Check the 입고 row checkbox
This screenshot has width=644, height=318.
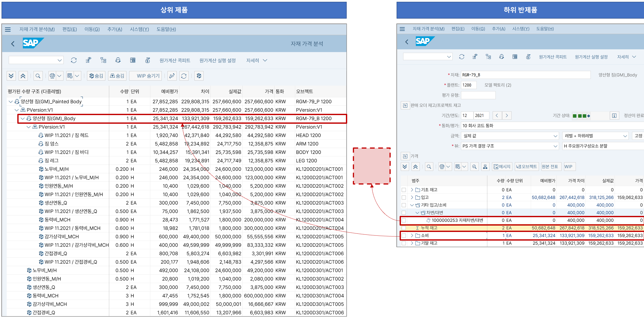(x=404, y=198)
